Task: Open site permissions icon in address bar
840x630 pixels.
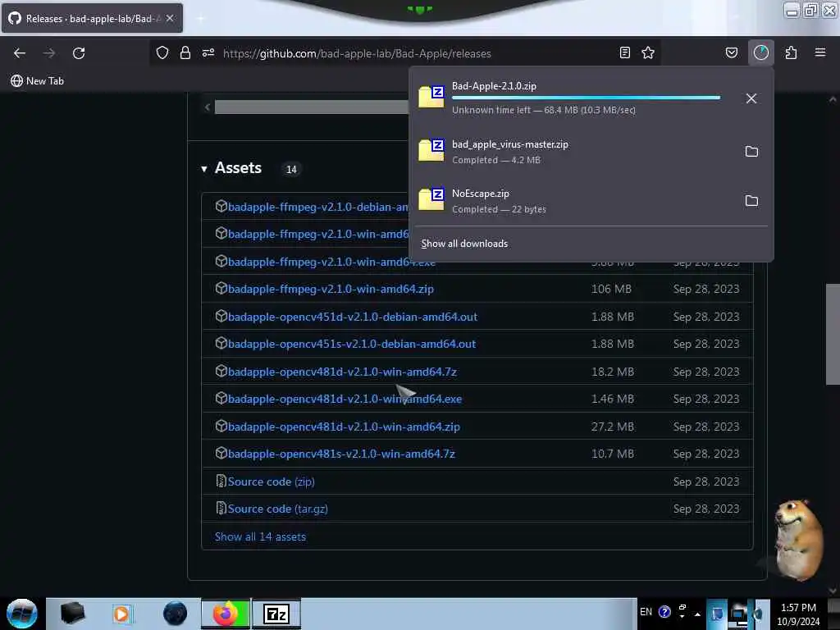Action: [208, 52]
